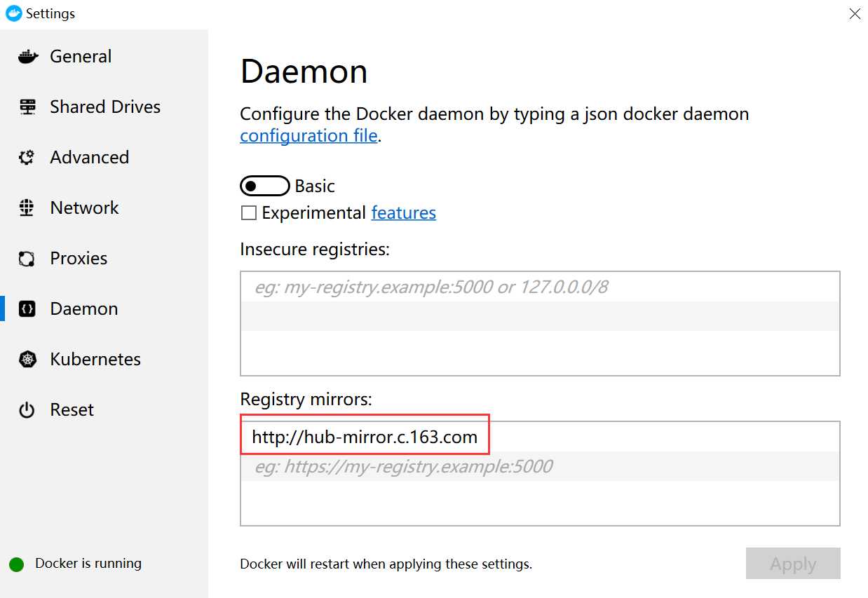Screen dimensions: 868x598
Task: Click the green Docker running status dot
Action: [17, 564]
